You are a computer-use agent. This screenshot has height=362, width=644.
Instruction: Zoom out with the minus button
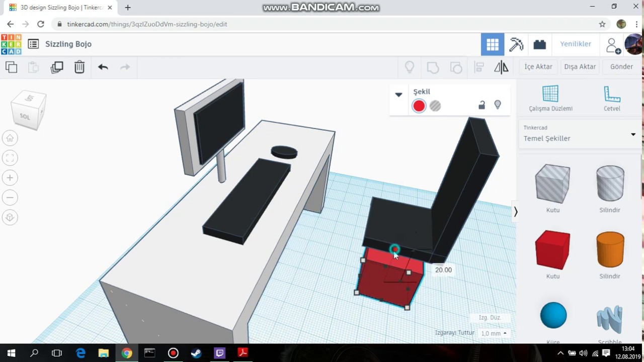tap(10, 198)
